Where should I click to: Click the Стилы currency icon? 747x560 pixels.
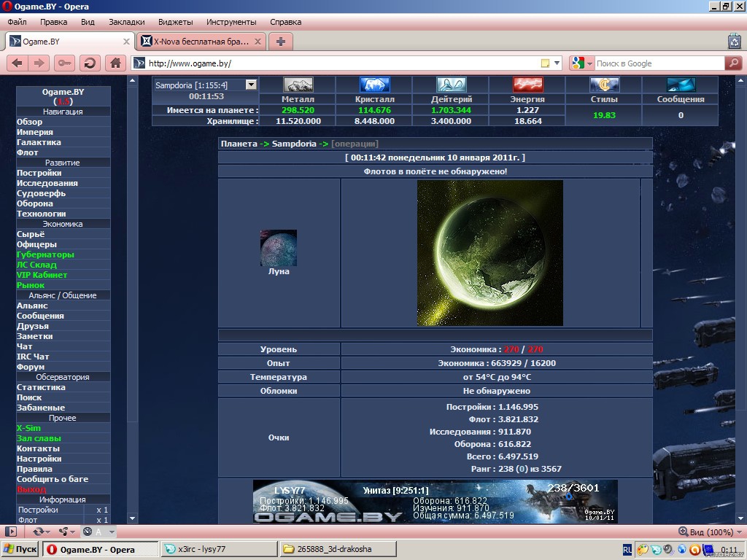coord(604,85)
